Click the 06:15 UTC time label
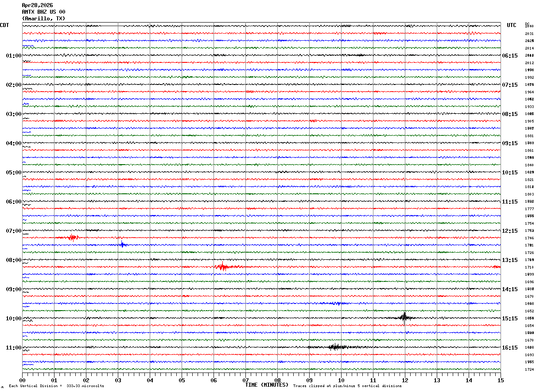The height and width of the screenshot is (392, 536). pyautogui.click(x=510, y=56)
